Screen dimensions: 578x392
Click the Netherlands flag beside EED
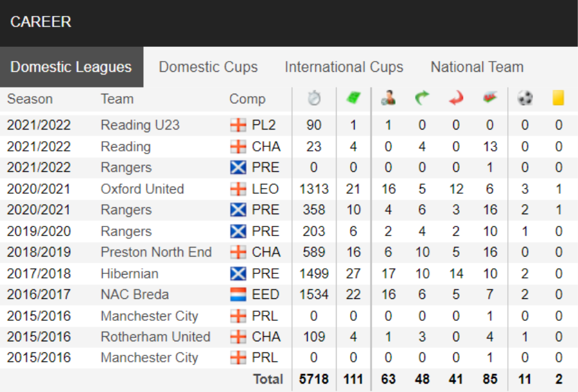click(x=238, y=294)
